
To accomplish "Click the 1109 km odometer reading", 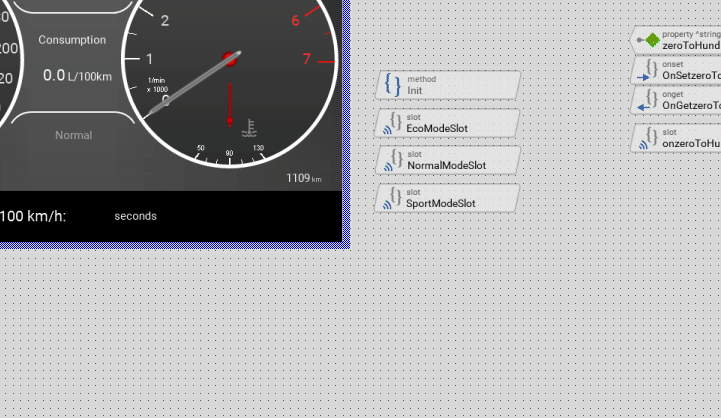I will pos(303,178).
